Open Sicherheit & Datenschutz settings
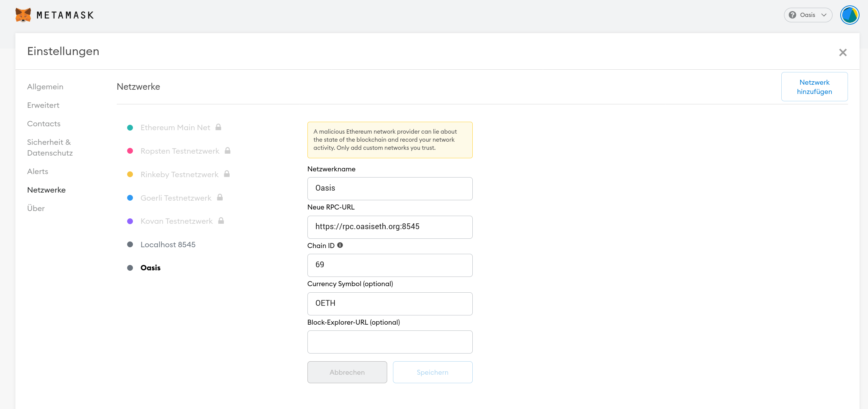 pos(50,148)
